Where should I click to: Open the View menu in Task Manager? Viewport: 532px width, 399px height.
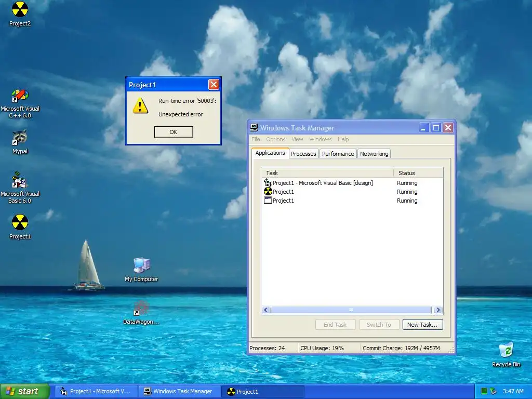pyautogui.click(x=297, y=139)
